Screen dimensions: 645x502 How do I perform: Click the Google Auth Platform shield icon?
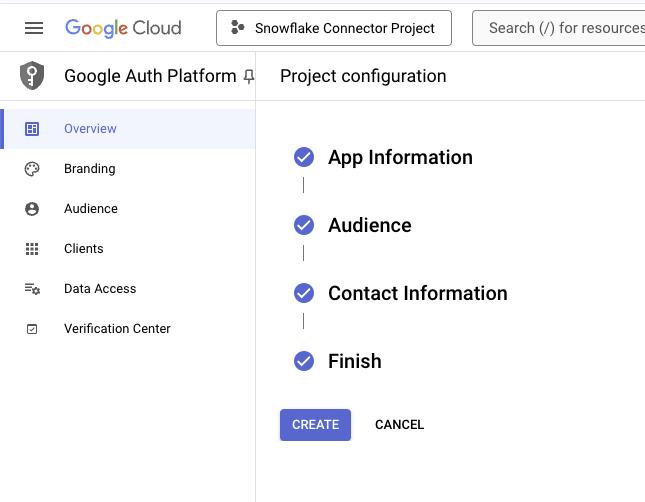[32, 76]
